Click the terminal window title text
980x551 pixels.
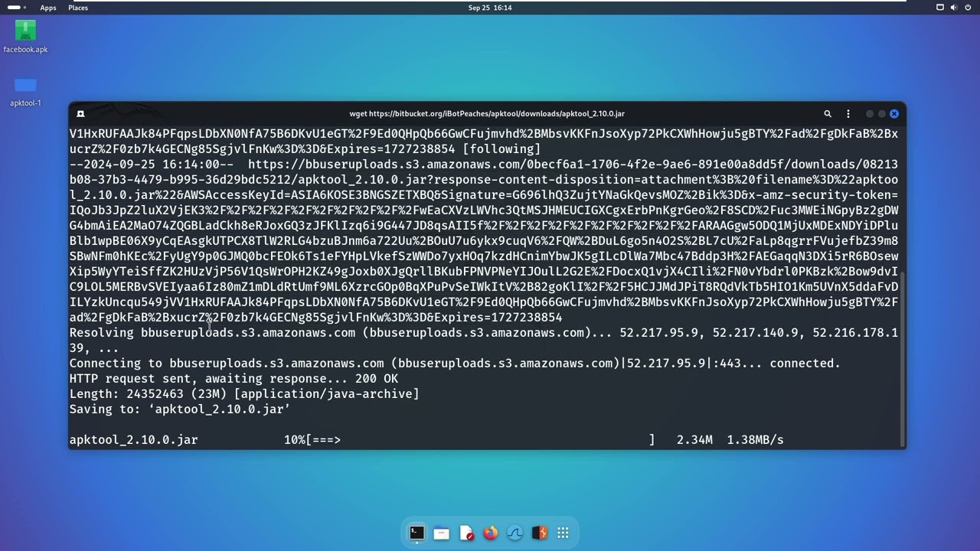[x=487, y=113]
